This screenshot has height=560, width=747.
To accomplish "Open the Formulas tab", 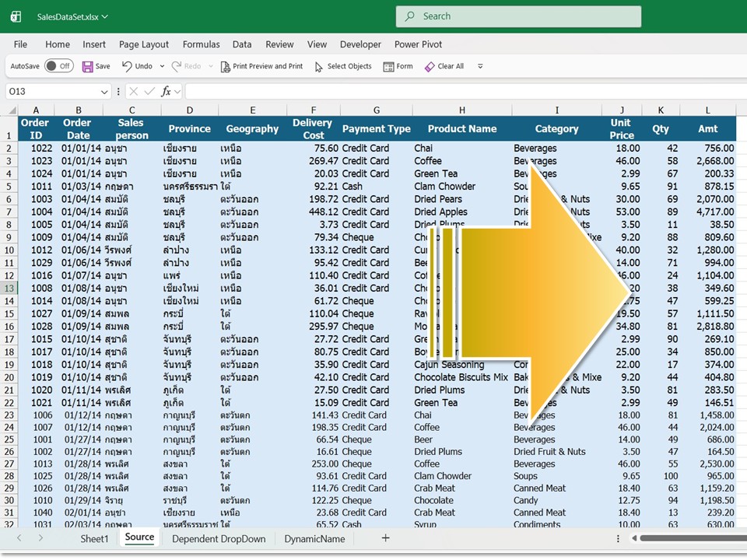I will [201, 44].
